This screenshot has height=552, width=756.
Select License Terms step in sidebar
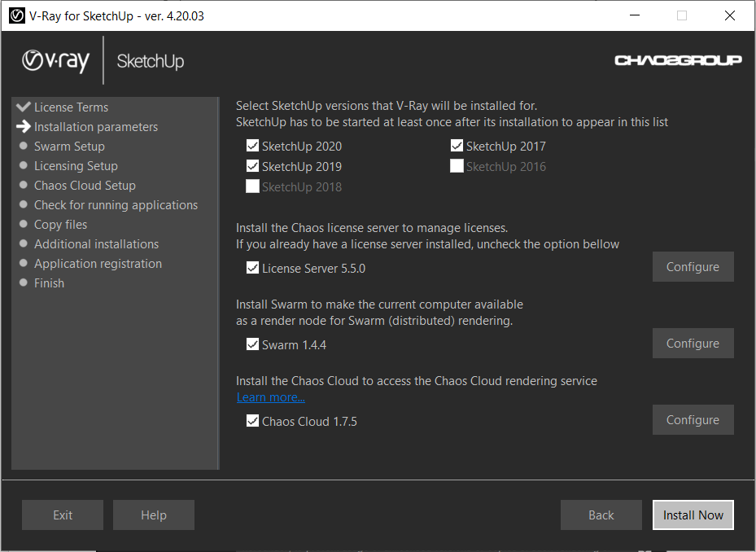(x=71, y=107)
